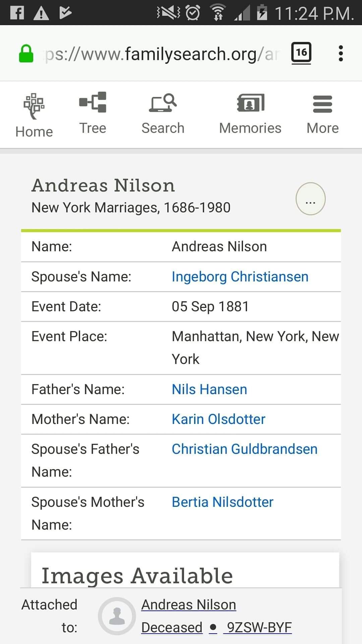Open Nils Hansen father link
This screenshot has width=362, height=644.
(209, 389)
